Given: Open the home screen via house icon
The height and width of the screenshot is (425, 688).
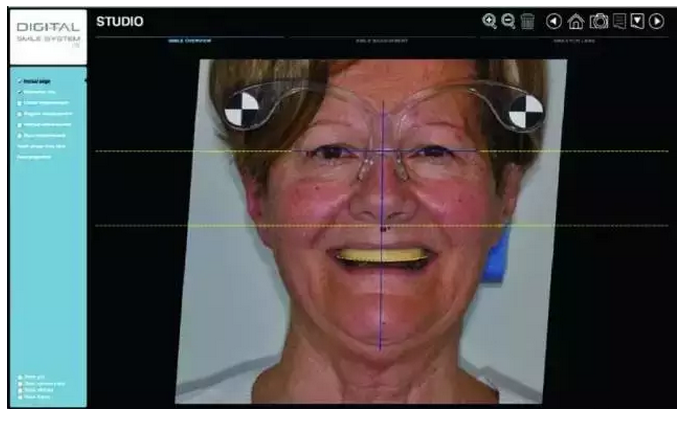Looking at the screenshot, I should click(576, 21).
